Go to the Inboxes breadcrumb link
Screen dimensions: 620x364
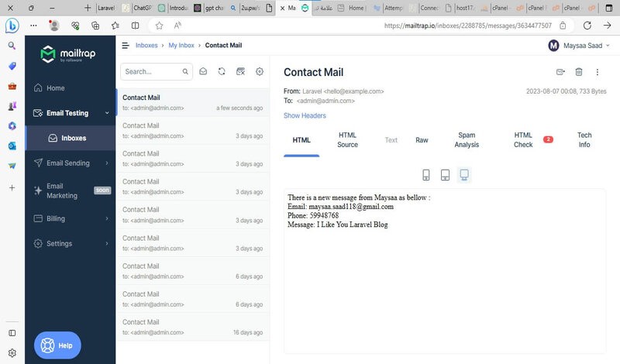(x=146, y=46)
